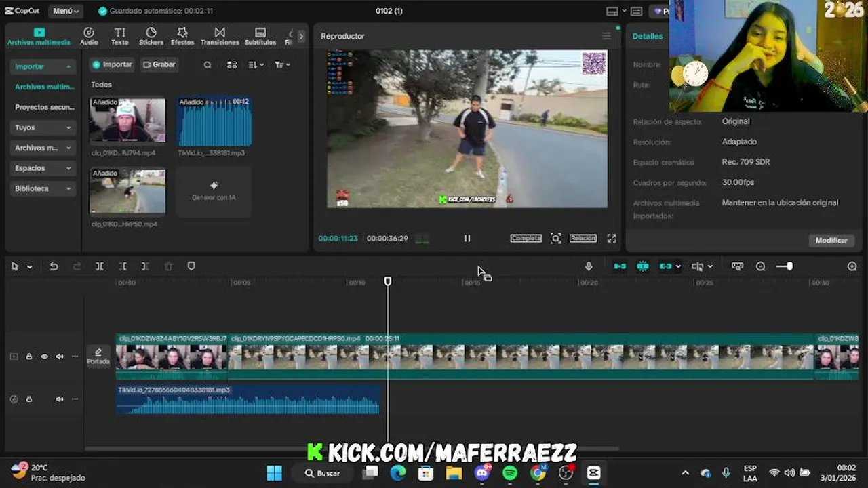Switch to the Audio tab
This screenshot has width=868, height=488.
[x=89, y=37]
